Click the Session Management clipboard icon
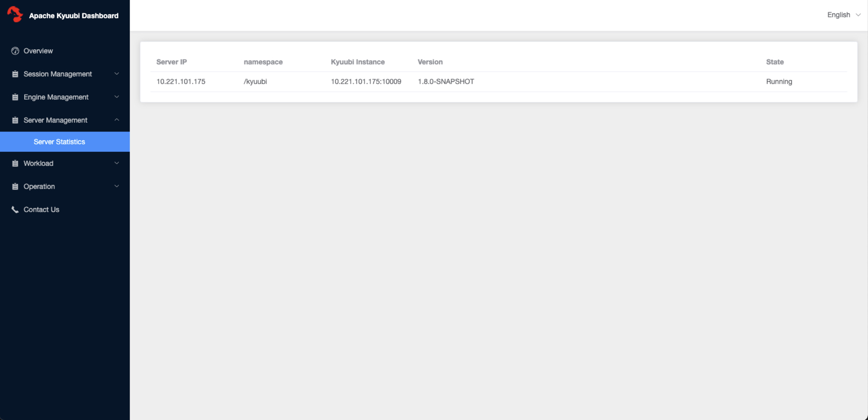This screenshot has height=420, width=868. pos(15,74)
